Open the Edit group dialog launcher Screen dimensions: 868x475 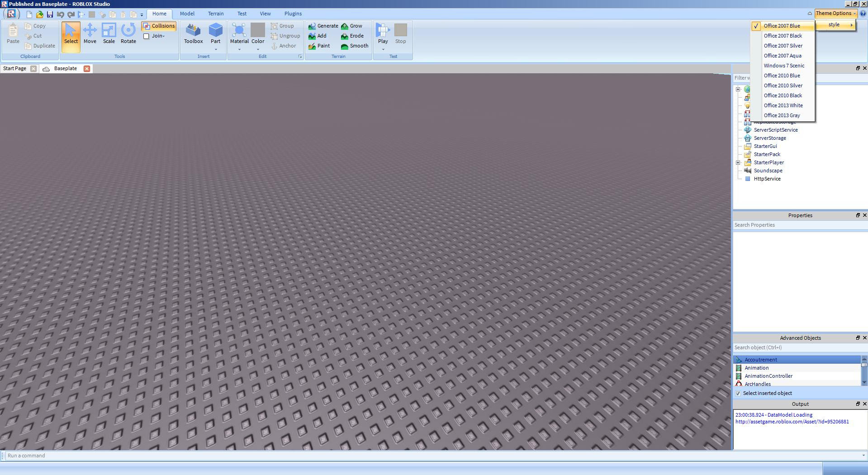pyautogui.click(x=300, y=57)
